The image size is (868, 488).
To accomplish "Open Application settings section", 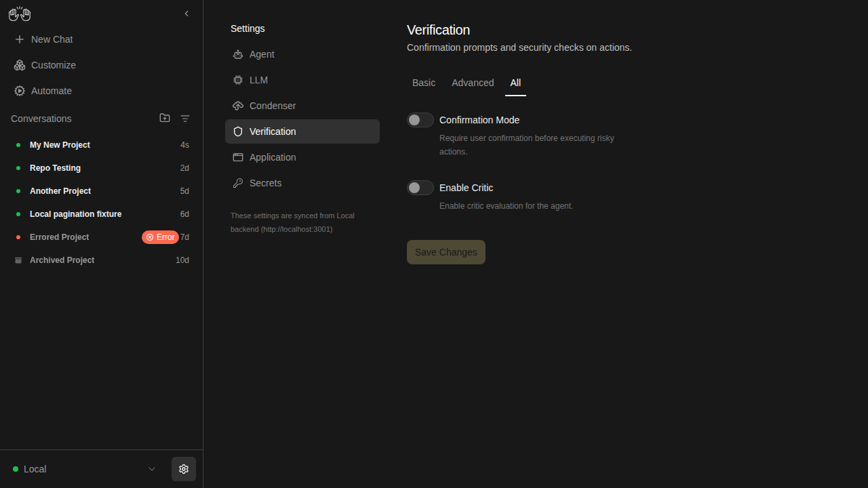I will [x=302, y=157].
